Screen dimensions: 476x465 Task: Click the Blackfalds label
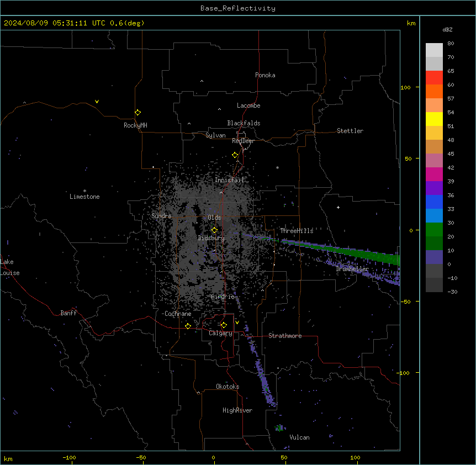coord(244,123)
